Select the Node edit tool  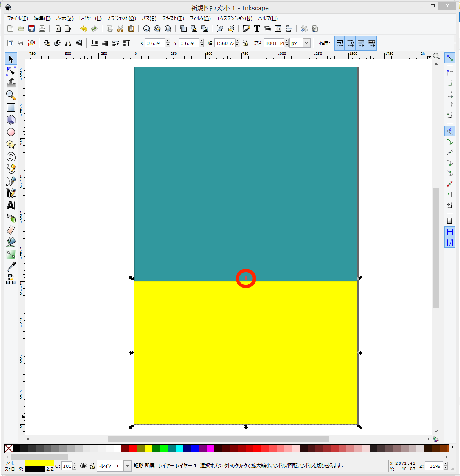(x=11, y=72)
